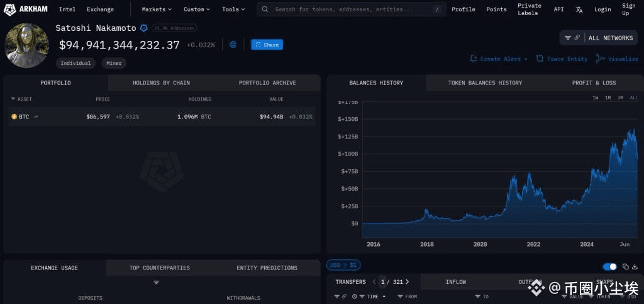Download transfers using the download icon
Viewport: 644px width, 304px height.
[634, 266]
